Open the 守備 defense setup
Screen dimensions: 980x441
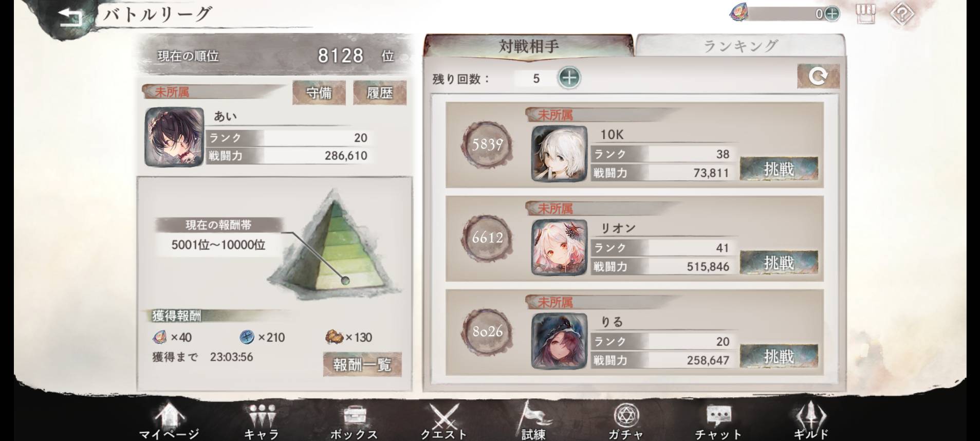click(319, 93)
